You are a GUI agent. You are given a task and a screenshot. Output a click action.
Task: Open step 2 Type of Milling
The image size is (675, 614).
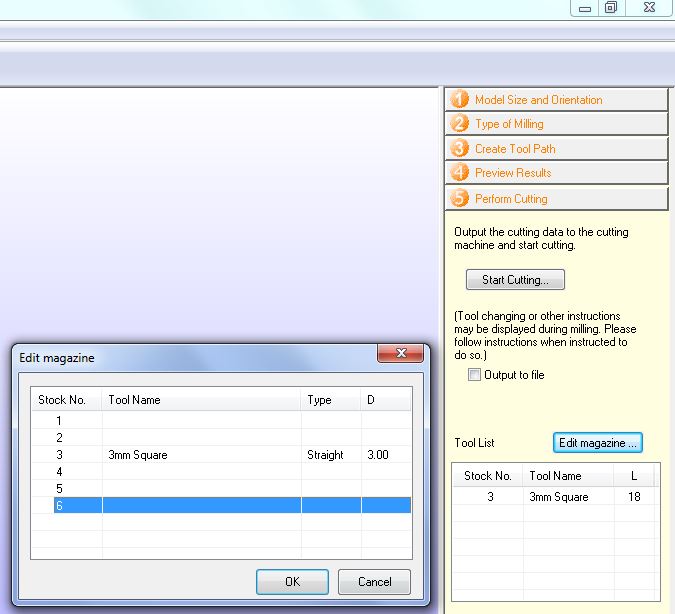click(556, 124)
